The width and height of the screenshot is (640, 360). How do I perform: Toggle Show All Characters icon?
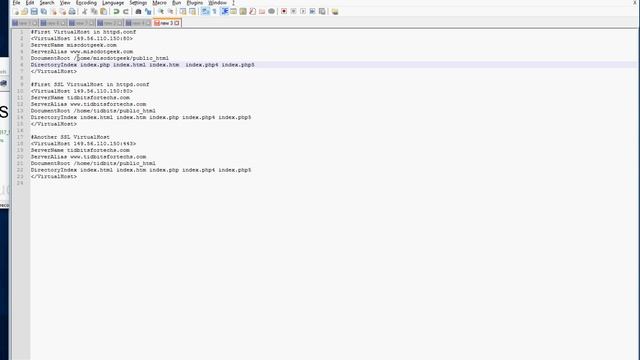pyautogui.click(x=214, y=11)
